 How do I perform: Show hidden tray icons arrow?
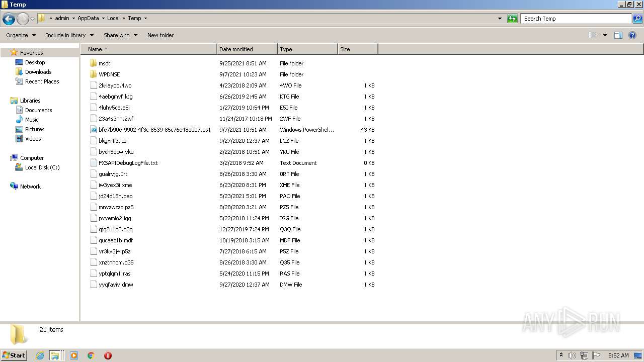tap(561, 355)
